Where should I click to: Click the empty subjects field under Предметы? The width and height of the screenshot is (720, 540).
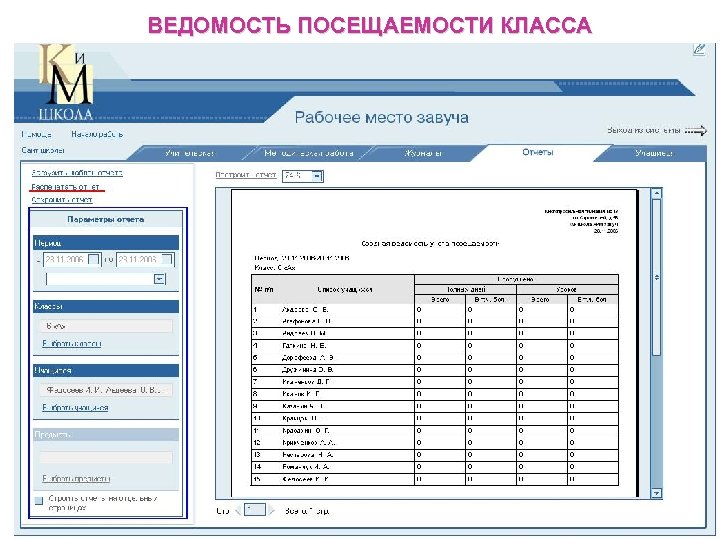pos(106,457)
